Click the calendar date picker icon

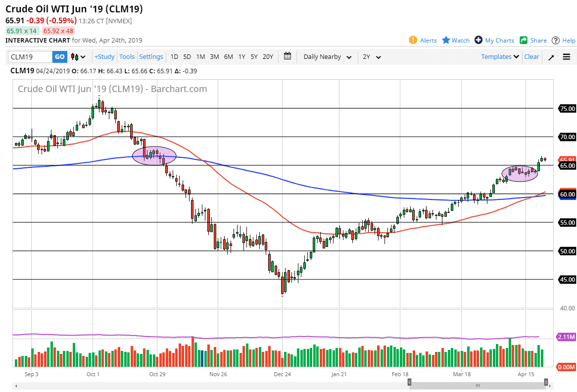click(288, 56)
